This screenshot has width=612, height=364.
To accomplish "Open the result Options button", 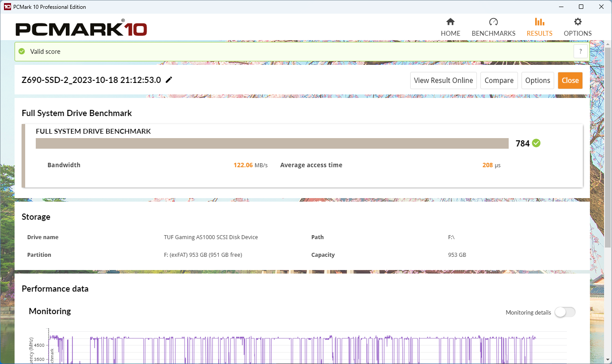I will pyautogui.click(x=538, y=80).
